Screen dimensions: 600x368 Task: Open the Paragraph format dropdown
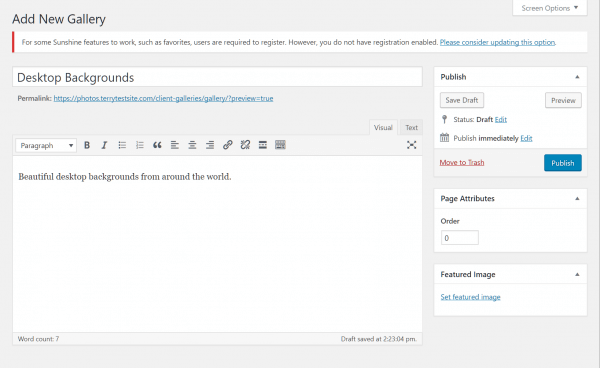(x=46, y=145)
